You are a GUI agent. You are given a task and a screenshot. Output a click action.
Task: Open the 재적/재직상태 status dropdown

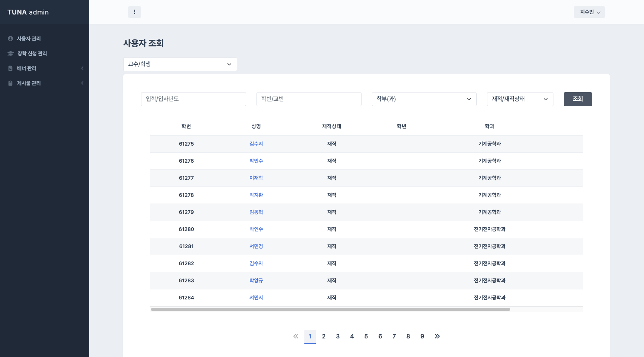coord(520,99)
